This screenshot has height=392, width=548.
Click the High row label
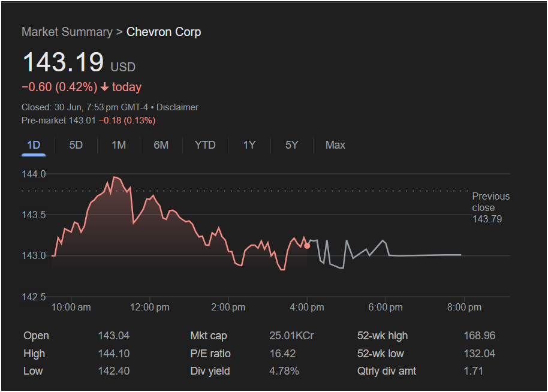34,354
